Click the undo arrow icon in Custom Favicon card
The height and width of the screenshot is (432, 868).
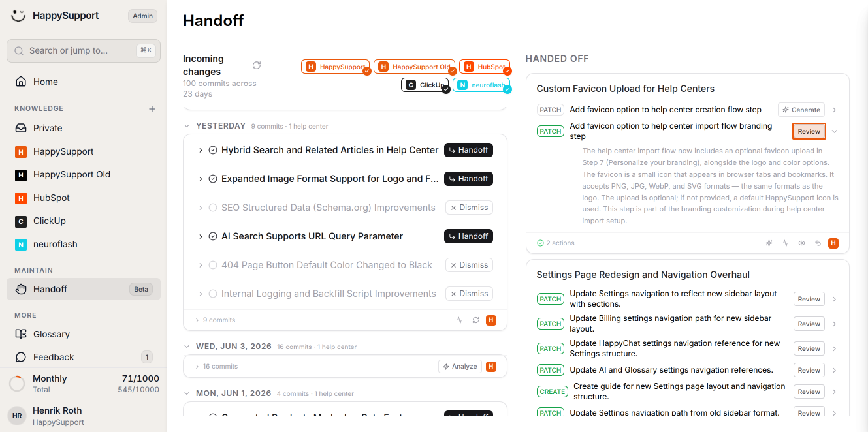(818, 243)
